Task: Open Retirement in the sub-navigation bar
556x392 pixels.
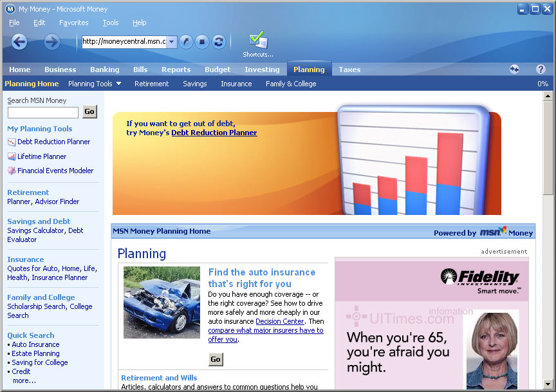Action: coord(151,84)
